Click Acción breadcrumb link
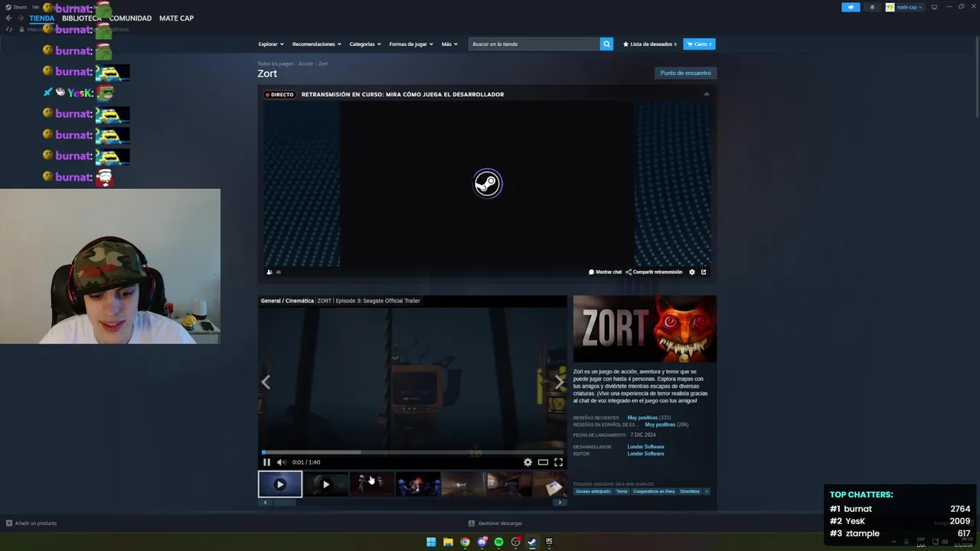The image size is (980, 551). (x=305, y=64)
